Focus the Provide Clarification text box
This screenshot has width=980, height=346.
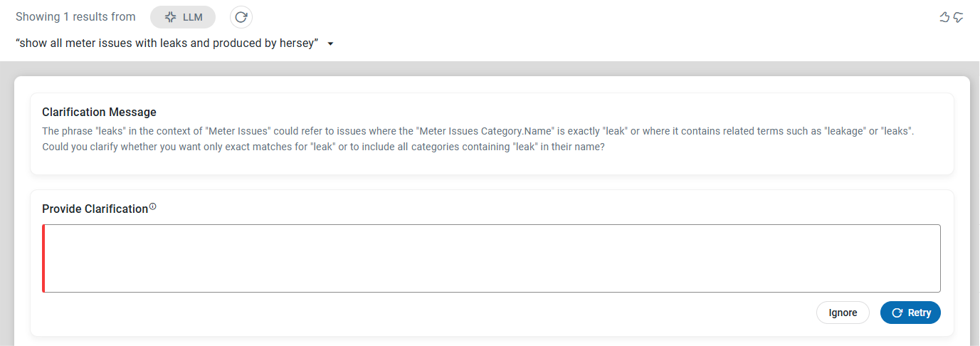pyautogui.click(x=491, y=258)
